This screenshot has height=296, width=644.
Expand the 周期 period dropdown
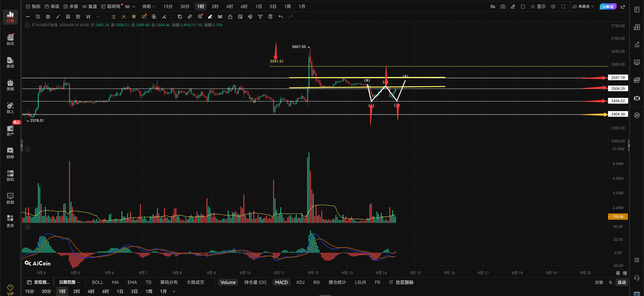pos(149,7)
